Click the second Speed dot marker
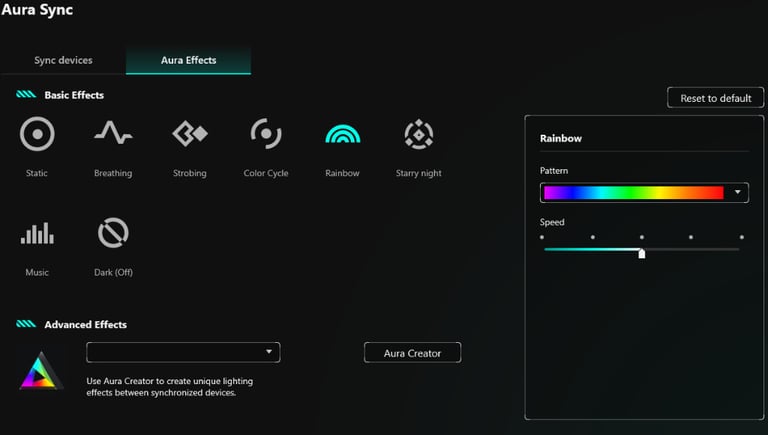This screenshot has width=768, height=435. tap(593, 237)
